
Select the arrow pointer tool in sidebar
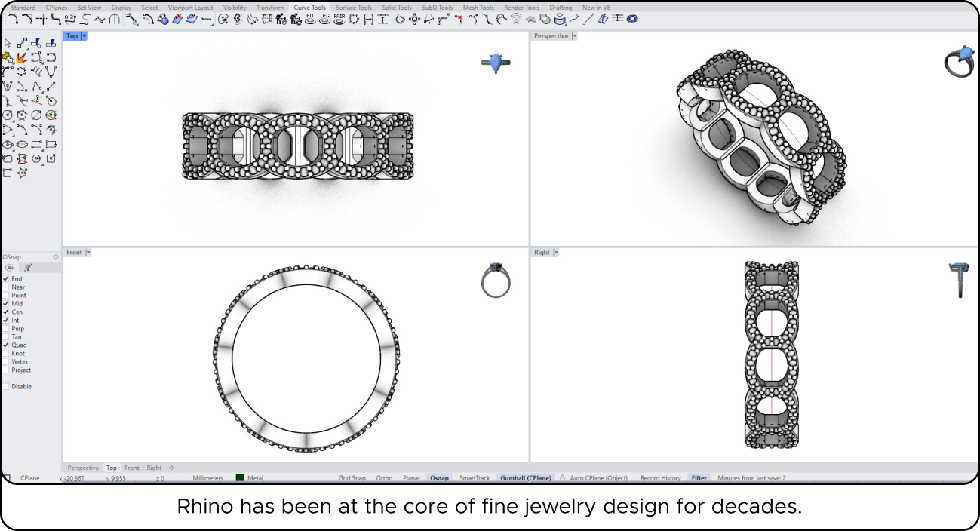pyautogui.click(x=8, y=43)
